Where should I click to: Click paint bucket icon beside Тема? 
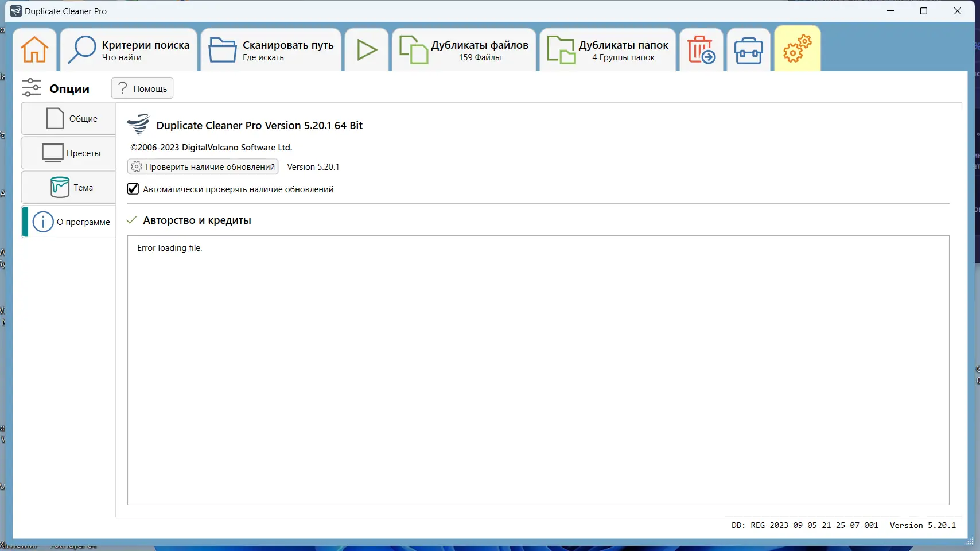60,188
